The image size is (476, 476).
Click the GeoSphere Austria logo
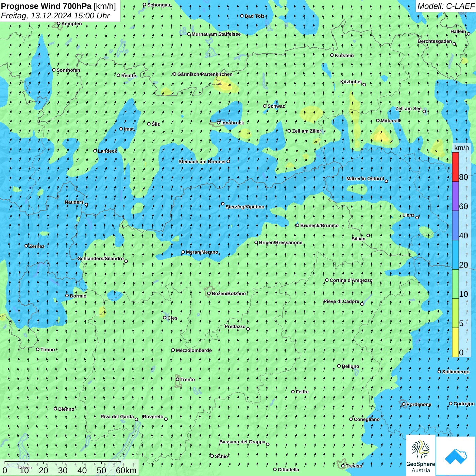pyautogui.click(x=421, y=455)
